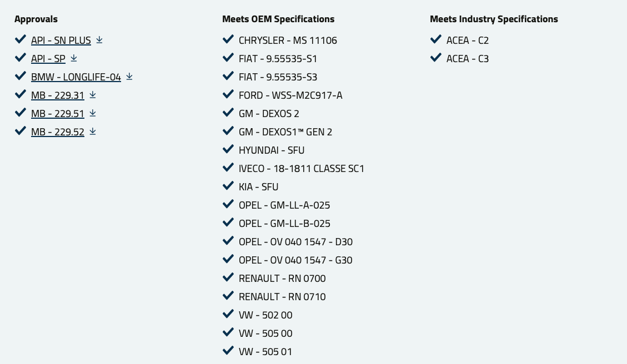
Task: Open the MB - 229.31 approval link
Action: pos(58,95)
